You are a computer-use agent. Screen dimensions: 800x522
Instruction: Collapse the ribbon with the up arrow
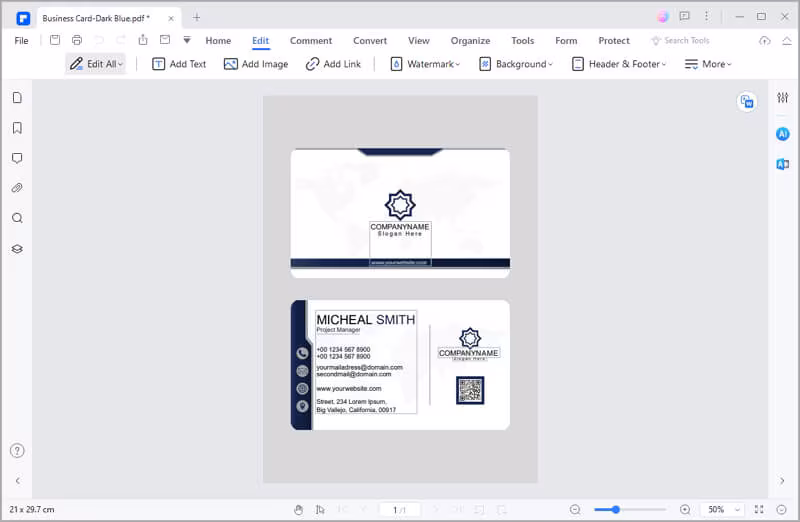pos(787,40)
